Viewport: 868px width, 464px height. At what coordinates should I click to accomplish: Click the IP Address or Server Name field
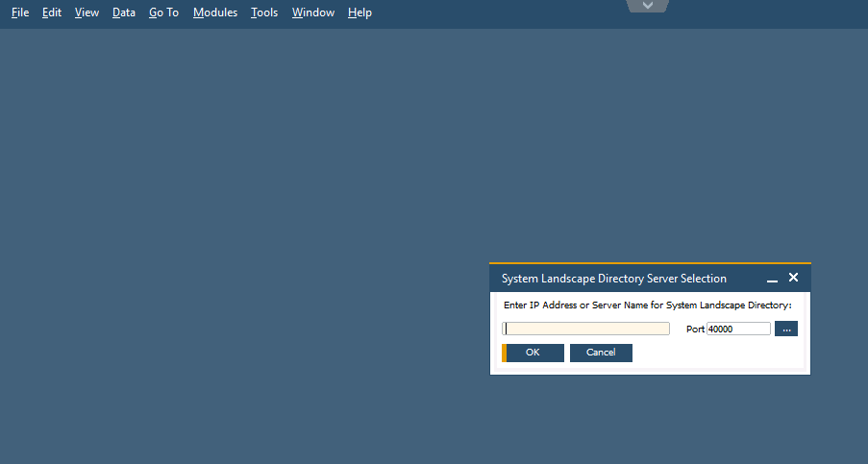tap(586, 329)
